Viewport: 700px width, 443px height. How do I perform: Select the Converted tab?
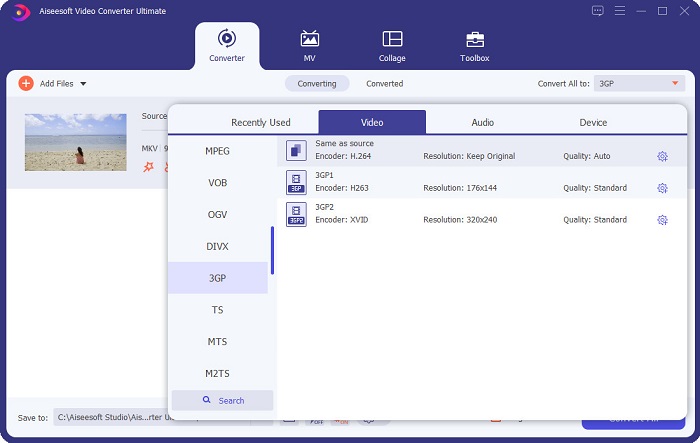(384, 84)
